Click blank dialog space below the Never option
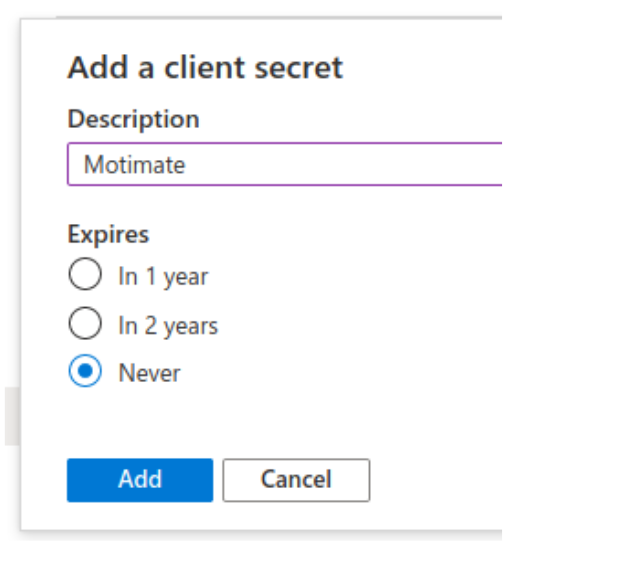This screenshot has height=573, width=631. click(x=250, y=420)
